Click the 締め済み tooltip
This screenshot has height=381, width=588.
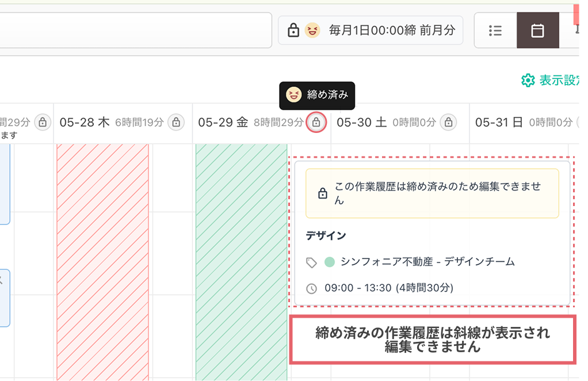[x=317, y=96]
